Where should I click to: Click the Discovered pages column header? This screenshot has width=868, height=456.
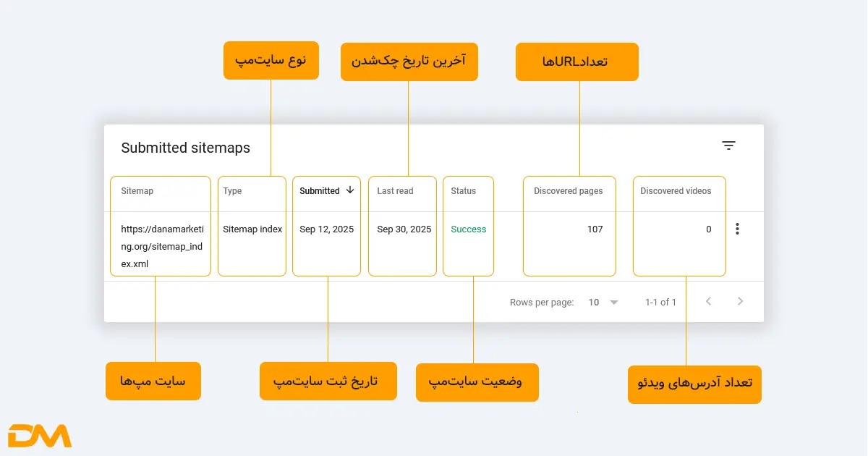(x=568, y=191)
